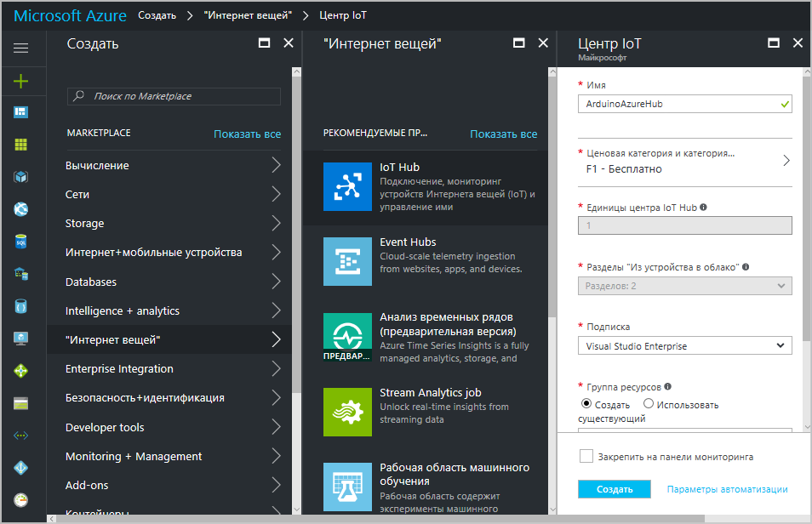This screenshot has width=812, height=524.
Task: Open SQL databases icon in sidebar
Action: point(20,242)
